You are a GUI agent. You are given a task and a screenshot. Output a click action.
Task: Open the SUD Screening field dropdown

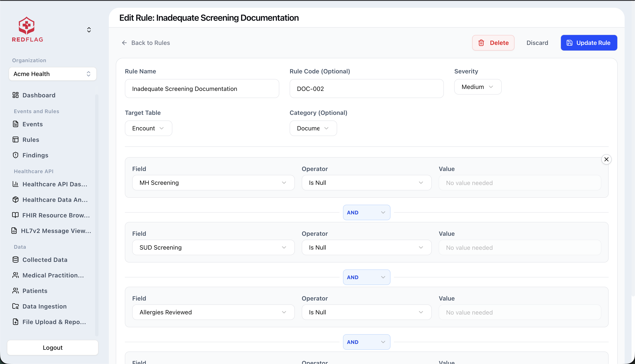[213, 247]
